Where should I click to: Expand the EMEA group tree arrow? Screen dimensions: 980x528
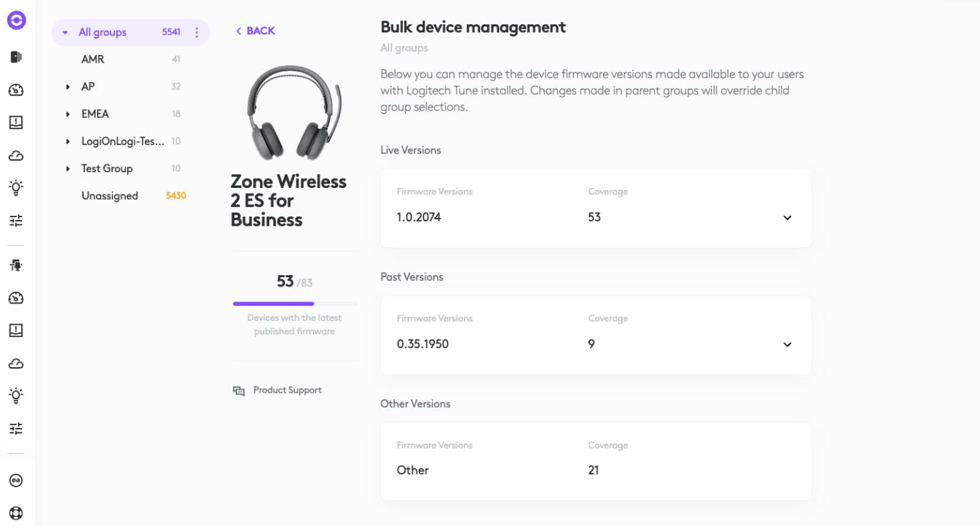tap(68, 114)
